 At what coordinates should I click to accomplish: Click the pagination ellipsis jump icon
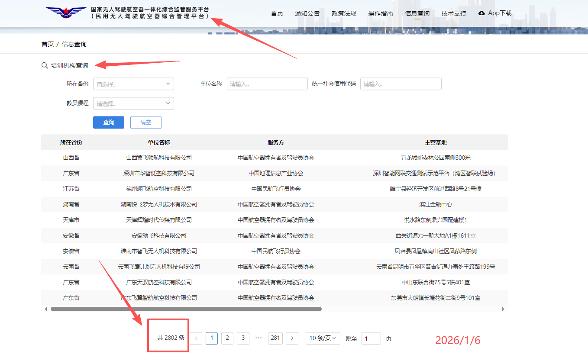coord(259,338)
